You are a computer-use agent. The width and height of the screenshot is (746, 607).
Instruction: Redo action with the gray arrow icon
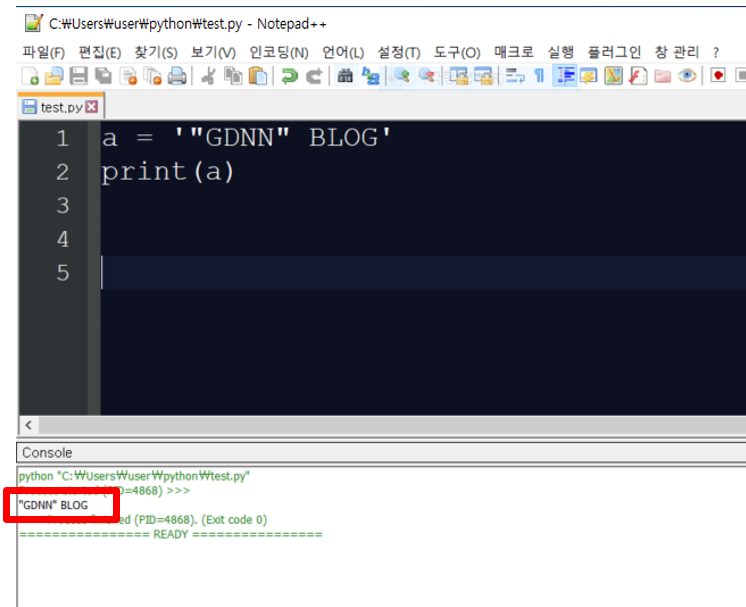click(314, 76)
